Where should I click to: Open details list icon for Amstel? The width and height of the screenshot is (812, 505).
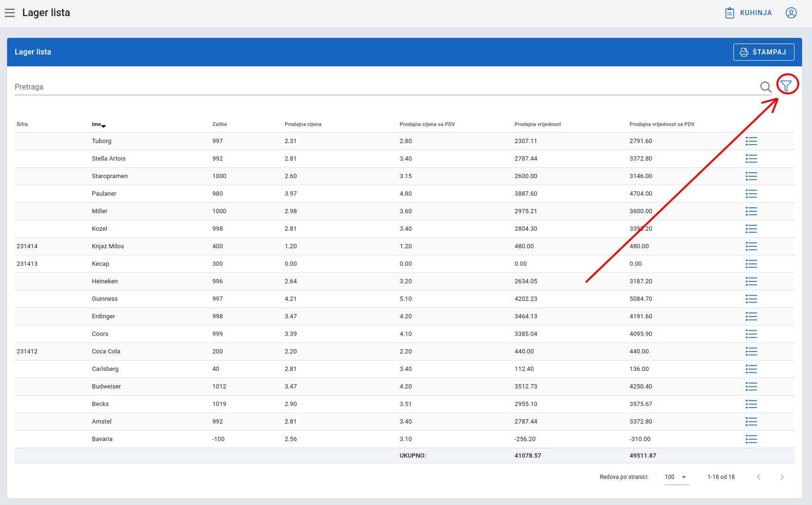[x=751, y=422]
